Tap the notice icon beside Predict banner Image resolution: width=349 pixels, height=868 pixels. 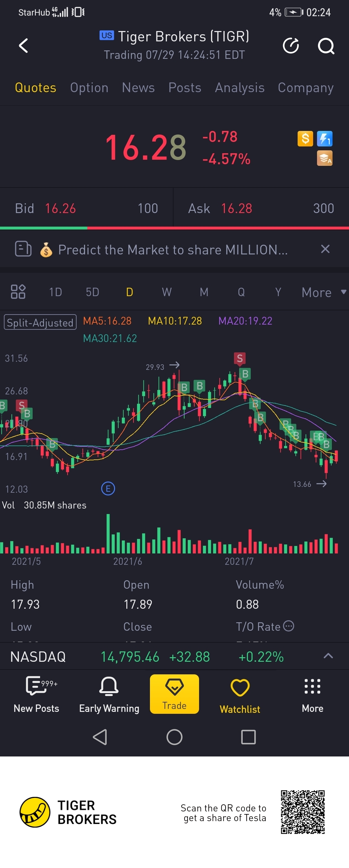tap(23, 249)
